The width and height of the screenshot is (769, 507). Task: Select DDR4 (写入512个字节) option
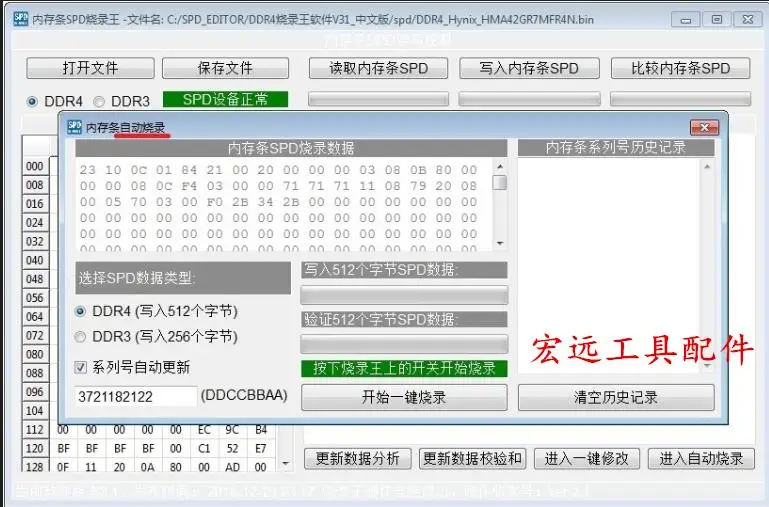click(x=80, y=311)
